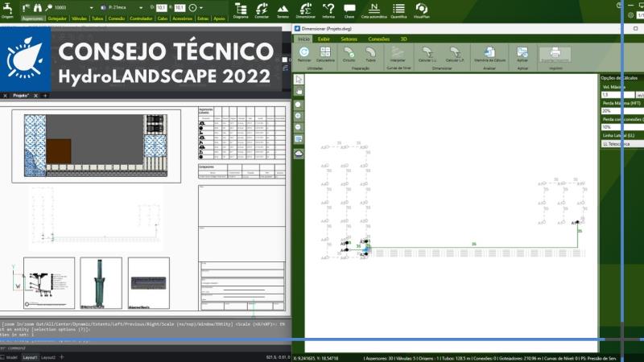Select the Gotejador toolbar tab

point(57,19)
